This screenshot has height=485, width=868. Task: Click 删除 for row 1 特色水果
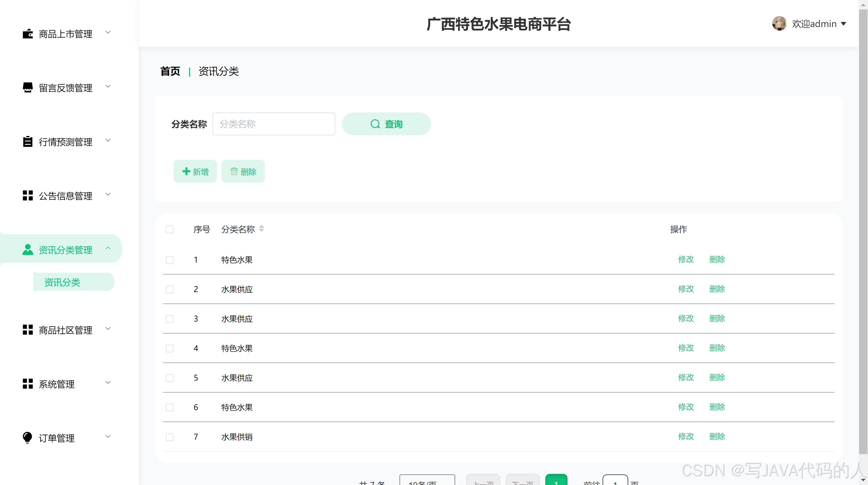pyautogui.click(x=717, y=259)
